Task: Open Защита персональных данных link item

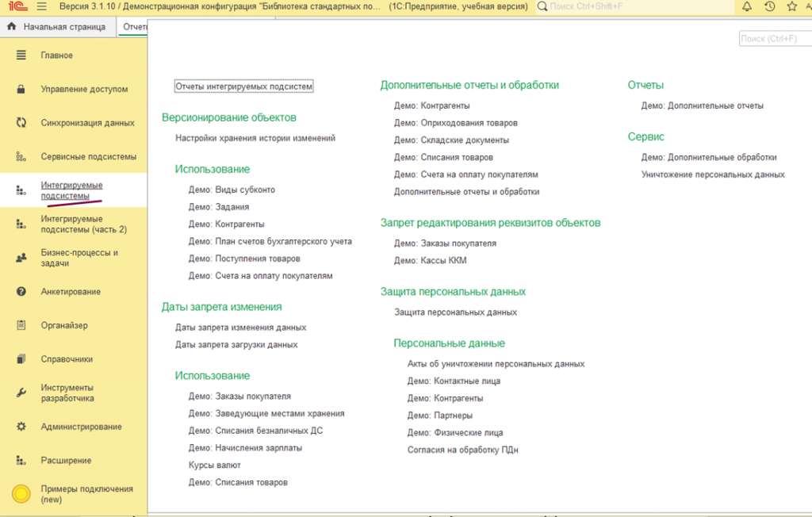Action: (455, 312)
